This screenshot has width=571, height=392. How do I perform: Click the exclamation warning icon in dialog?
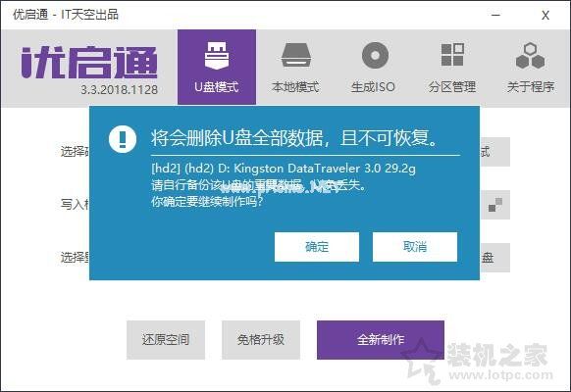coord(123,139)
